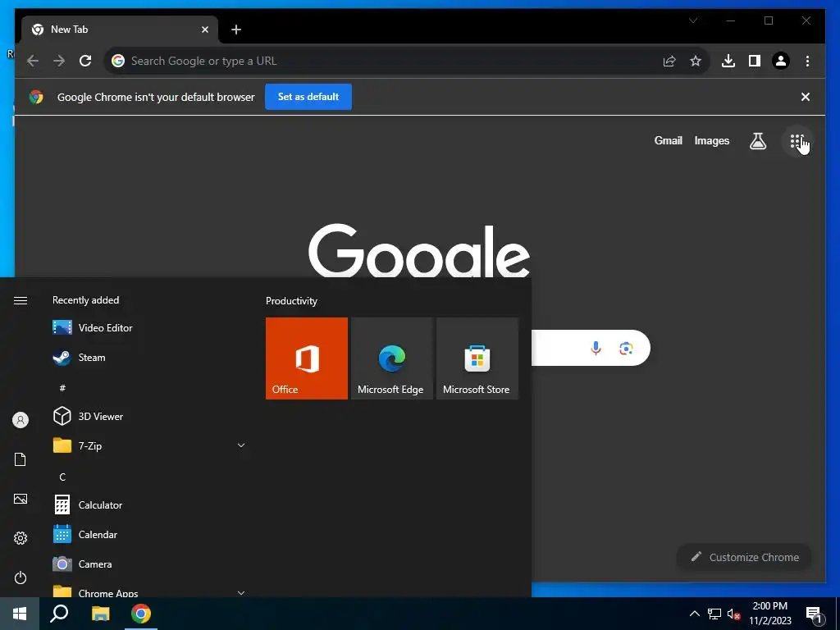Open Search Labs flask icon

(x=757, y=141)
